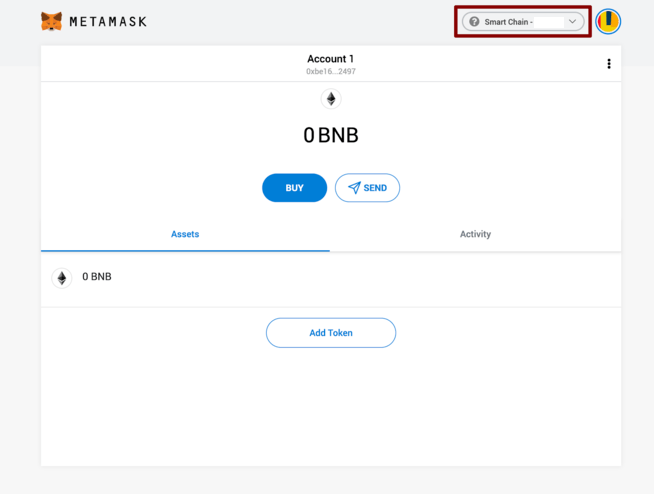
Task: Open the colorful account avatar menu
Action: click(608, 21)
